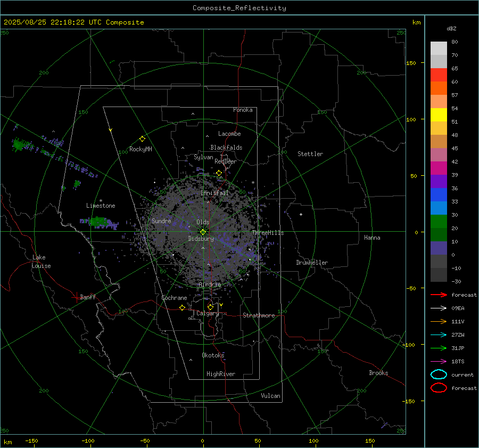Click the Sylvan label on the map
This screenshot has height=448, width=479.
(x=203, y=157)
